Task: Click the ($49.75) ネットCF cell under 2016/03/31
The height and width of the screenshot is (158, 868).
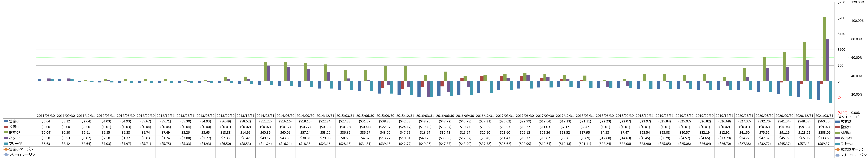Action: point(425,138)
